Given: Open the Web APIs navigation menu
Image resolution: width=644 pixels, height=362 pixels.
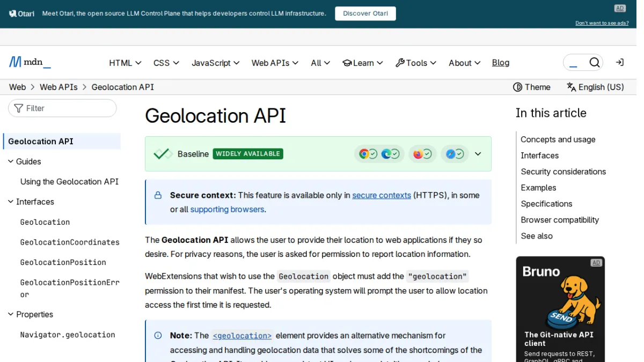Looking at the screenshot, I should (x=275, y=63).
